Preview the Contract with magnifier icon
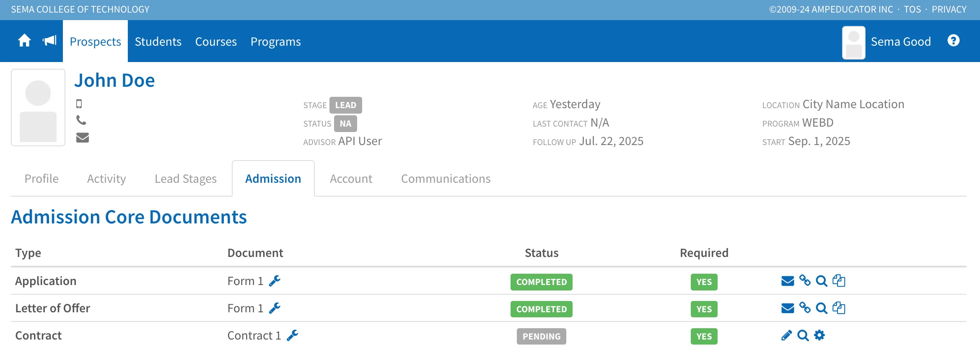 click(803, 335)
